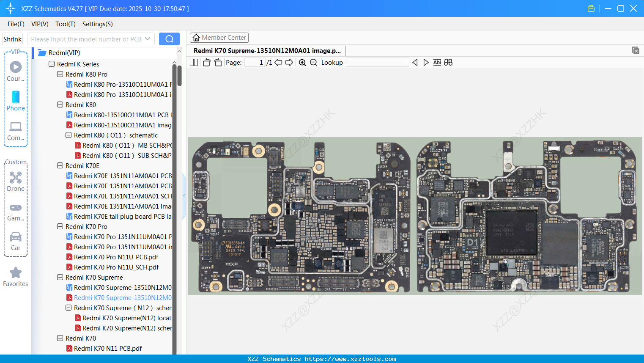The height and width of the screenshot is (363, 644).
Task: Open Favorites from the sidebar
Action: pyautogui.click(x=16, y=277)
